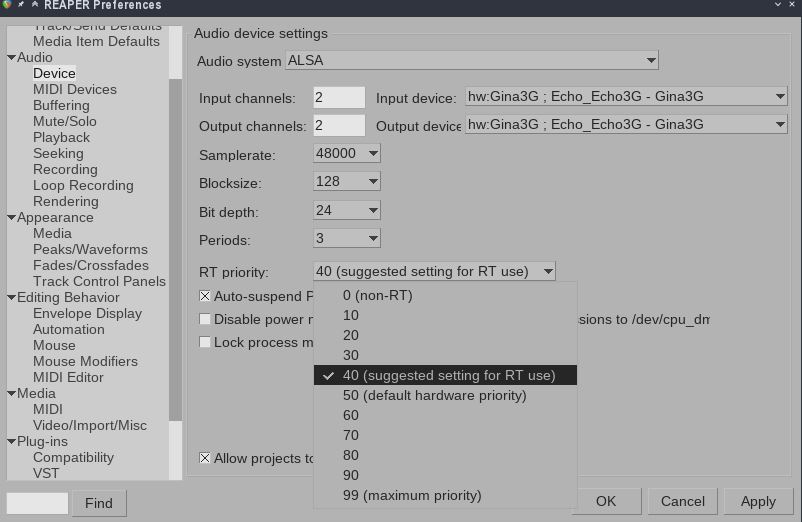This screenshot has height=522, width=802.
Task: Click the REAPER app icon in title bar
Action: tap(7, 5)
